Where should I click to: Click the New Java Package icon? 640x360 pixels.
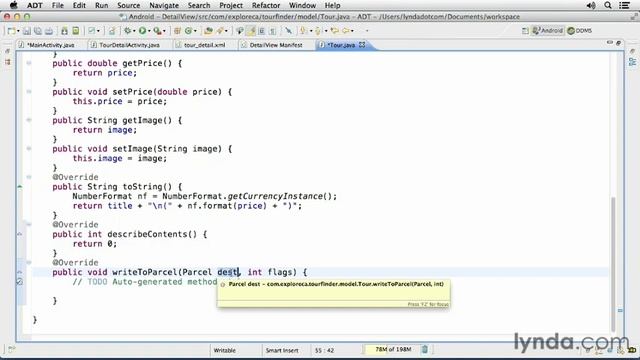tap(177, 31)
